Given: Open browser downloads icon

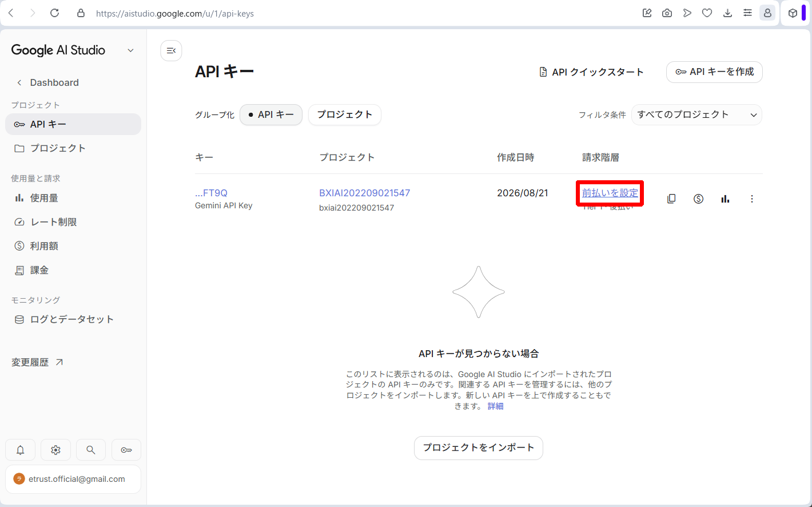Looking at the screenshot, I should point(727,13).
